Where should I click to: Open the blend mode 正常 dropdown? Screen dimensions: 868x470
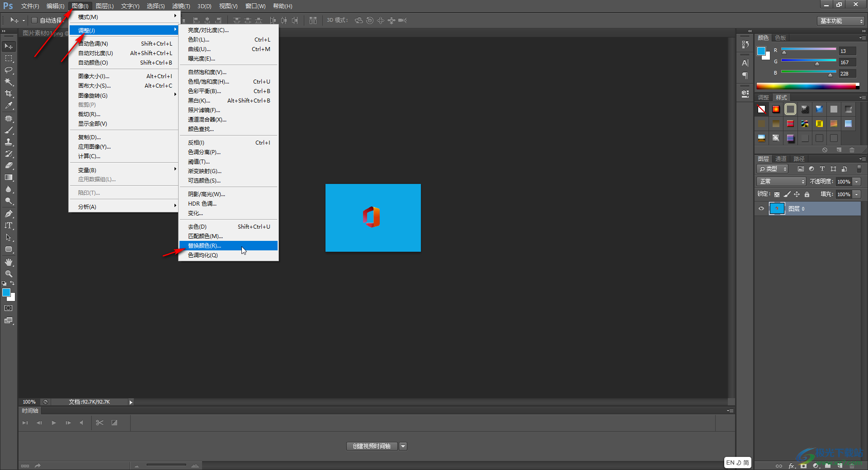click(781, 181)
